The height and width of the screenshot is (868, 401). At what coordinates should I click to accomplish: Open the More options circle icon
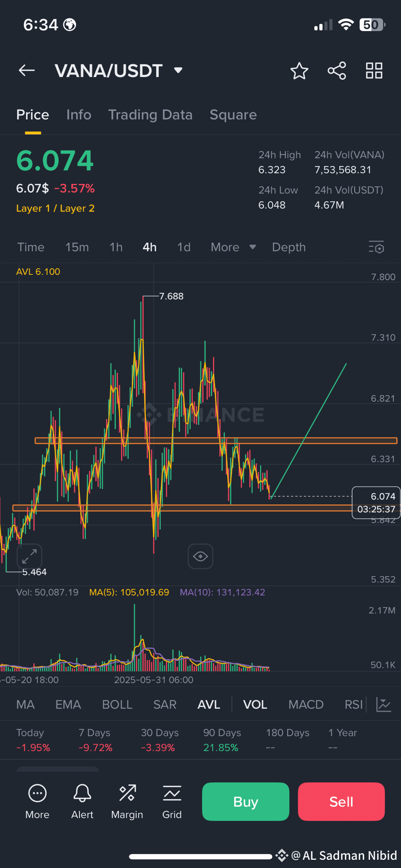[37, 802]
